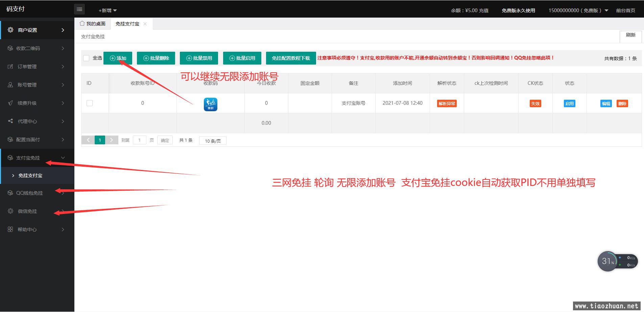Viewport: 644px width, 312px height.
Task: Expand 账号管理 chevron
Action: tap(63, 85)
